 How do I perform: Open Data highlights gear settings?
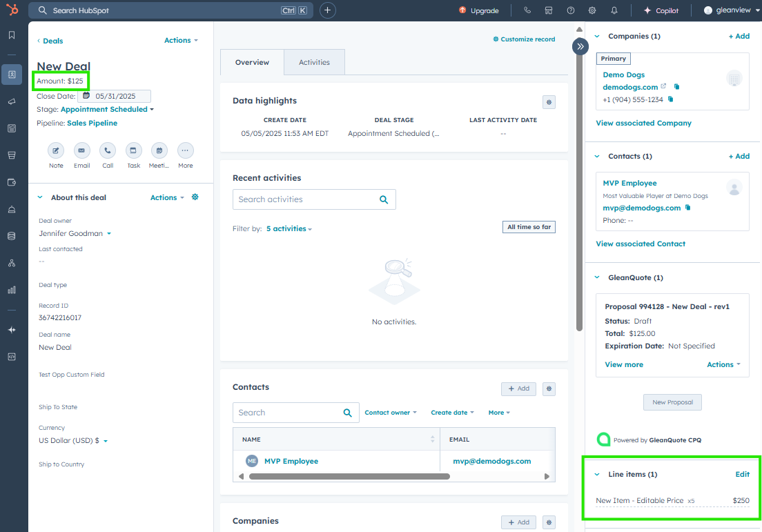coord(549,102)
